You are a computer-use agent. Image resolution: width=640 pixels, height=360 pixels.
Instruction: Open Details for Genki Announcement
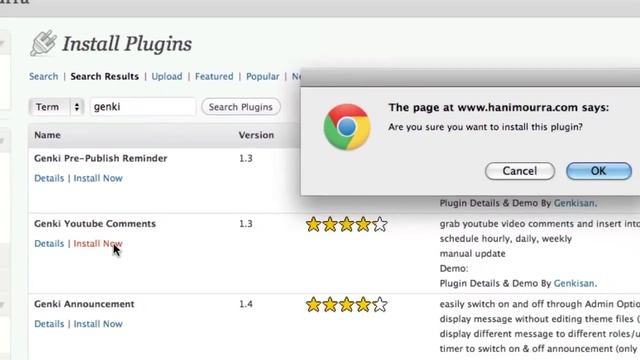[x=49, y=324]
